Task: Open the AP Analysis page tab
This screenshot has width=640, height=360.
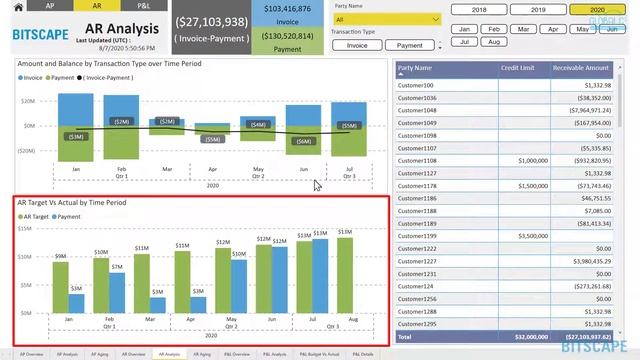Action: pyautogui.click(x=67, y=354)
